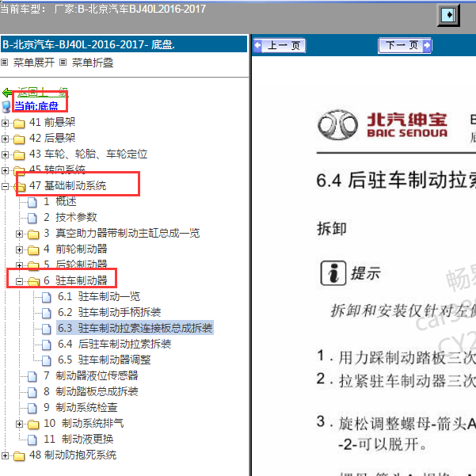This screenshot has width=476, height=476.
Task: Go to next page with 下一页 button
Action: (x=405, y=45)
